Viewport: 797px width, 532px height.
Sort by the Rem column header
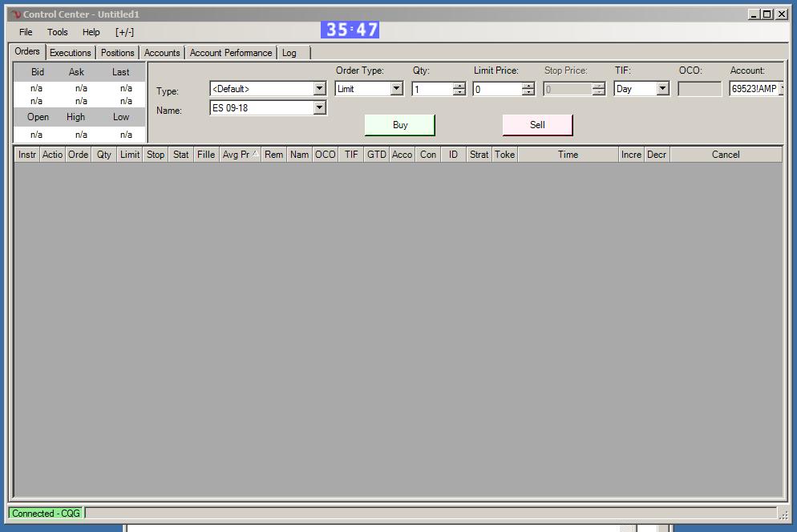[274, 155]
